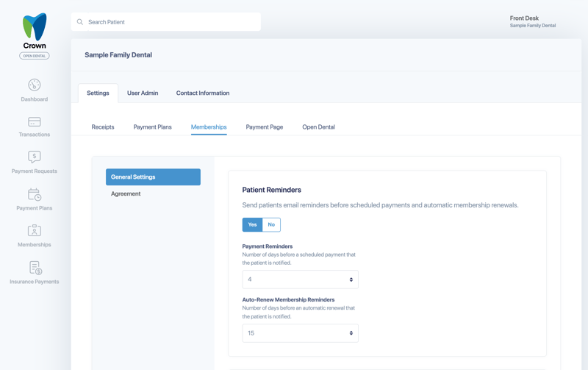Image resolution: width=588 pixels, height=370 pixels.
Task: Click the Insurance Payments sidebar label
Action: coord(34,282)
